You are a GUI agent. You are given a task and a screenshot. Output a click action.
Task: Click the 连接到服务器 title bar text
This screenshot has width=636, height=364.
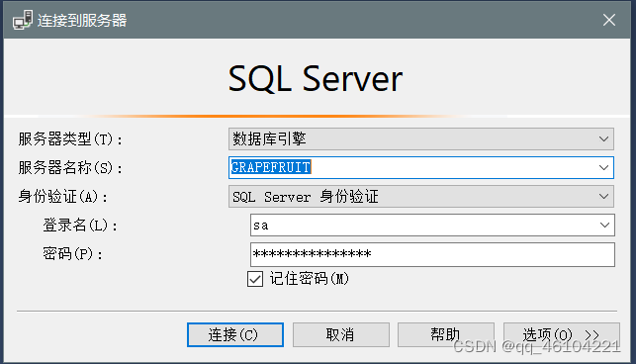[82, 21]
